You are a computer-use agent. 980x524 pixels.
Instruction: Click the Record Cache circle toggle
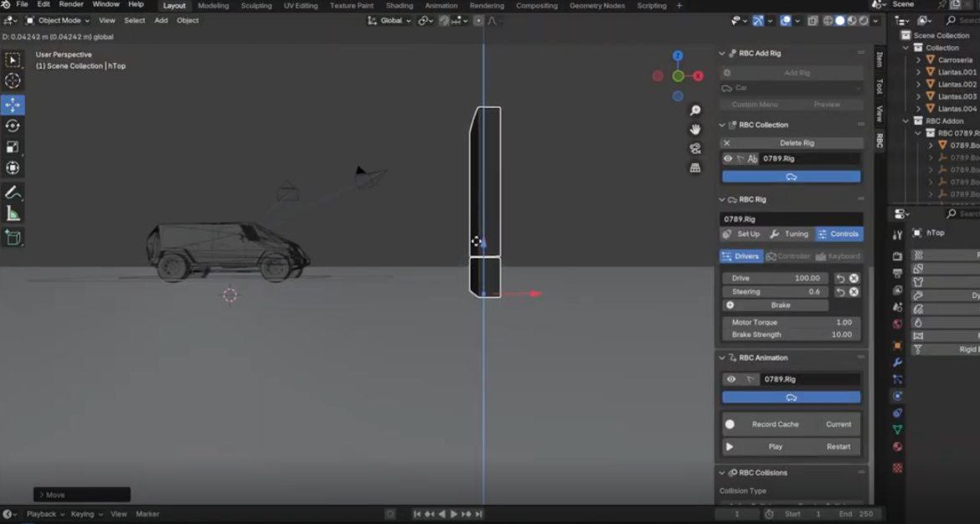pos(730,424)
